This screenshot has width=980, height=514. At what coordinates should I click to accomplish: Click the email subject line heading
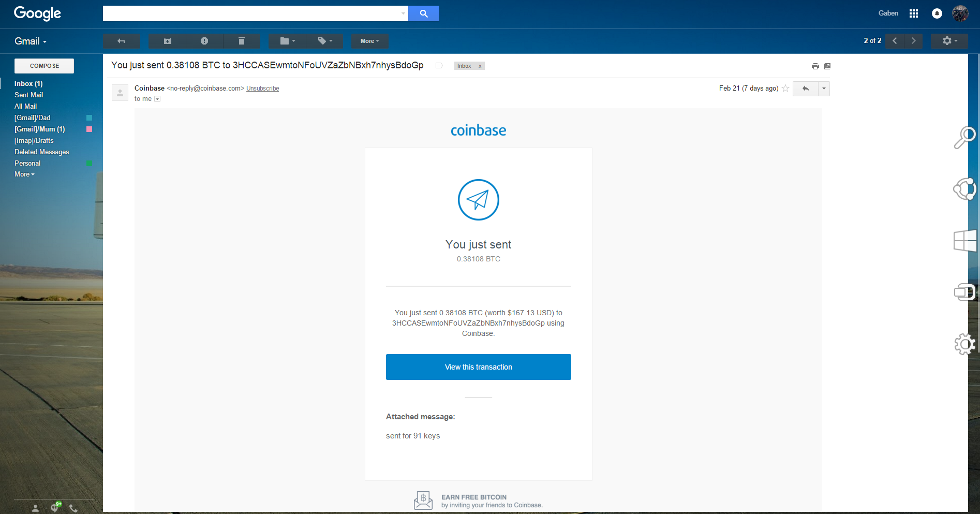tap(268, 65)
